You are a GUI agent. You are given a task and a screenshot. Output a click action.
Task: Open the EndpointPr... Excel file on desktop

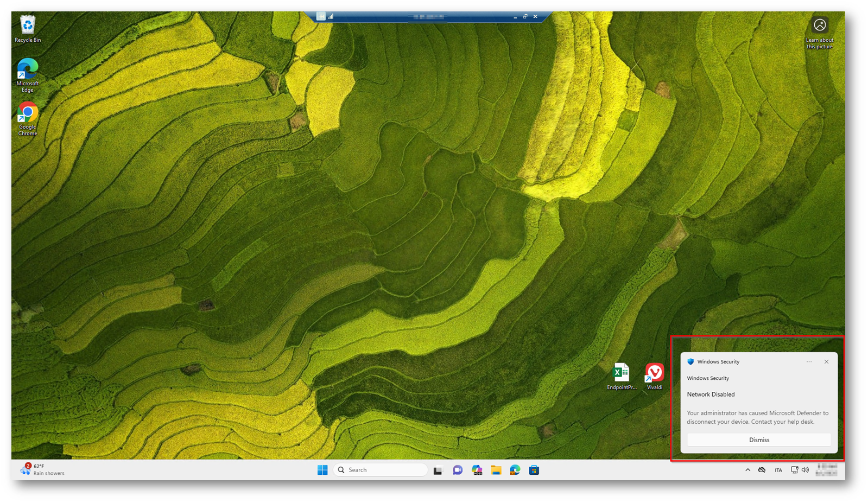point(620,373)
